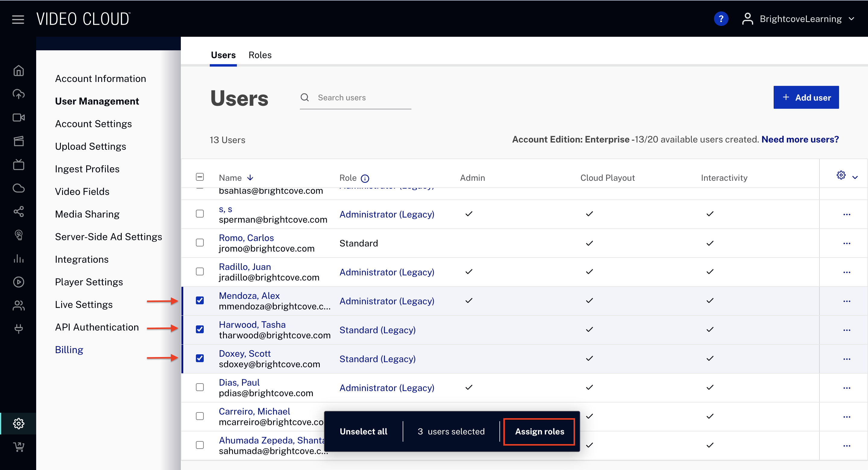Viewport: 868px width, 470px height.
Task: Select the Romo, Carlos checkbox
Action: coord(200,243)
